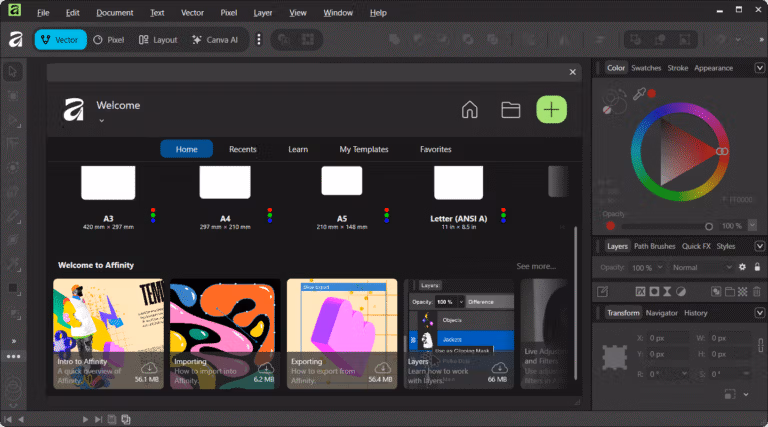This screenshot has width=768, height=427.
Task: Expand the Transform panel options chevron
Action: [x=760, y=312]
